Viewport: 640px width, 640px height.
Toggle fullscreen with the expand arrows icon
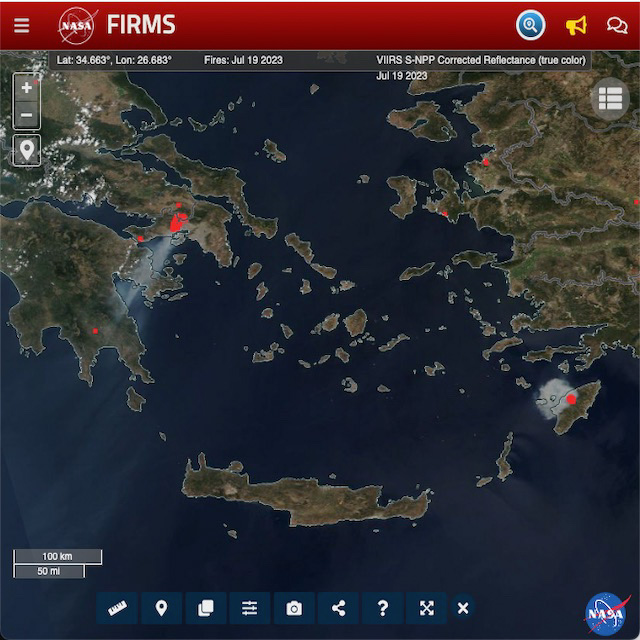[427, 608]
